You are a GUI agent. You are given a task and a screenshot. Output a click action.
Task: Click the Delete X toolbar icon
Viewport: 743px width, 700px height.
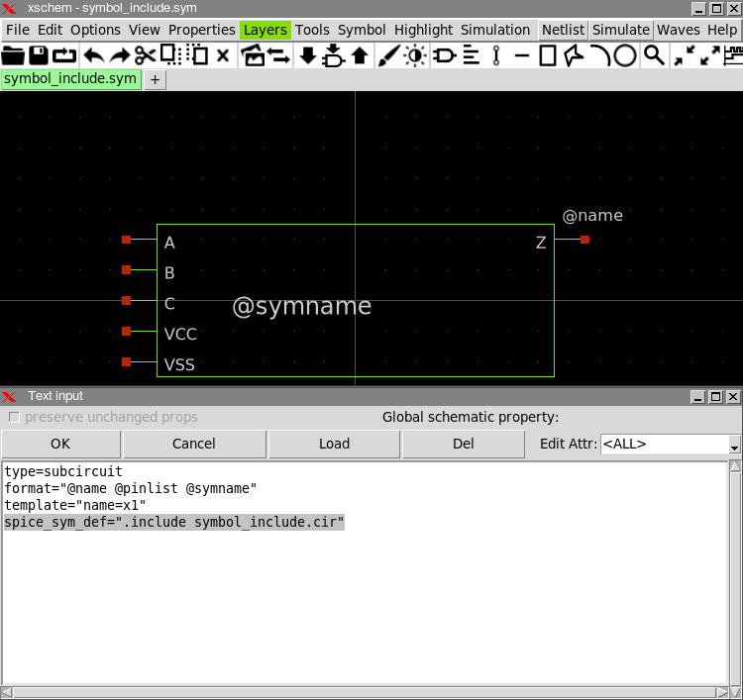[223, 55]
